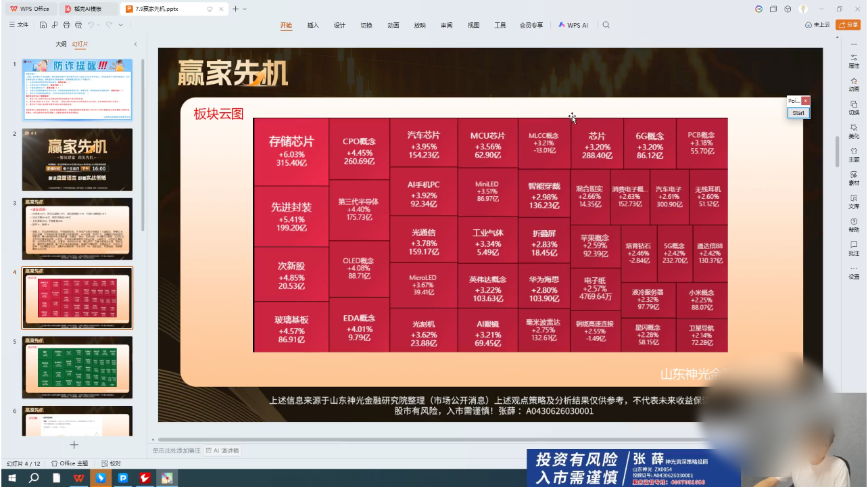Open the 美化 beautify panel
The image size is (868, 487).
pyautogui.click(x=854, y=131)
